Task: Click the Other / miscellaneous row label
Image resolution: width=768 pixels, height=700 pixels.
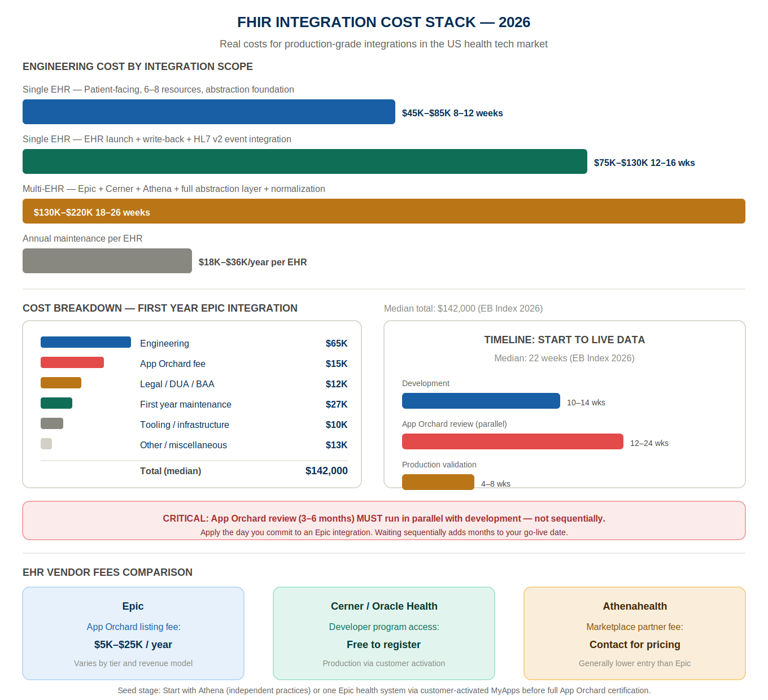Action: (184, 445)
